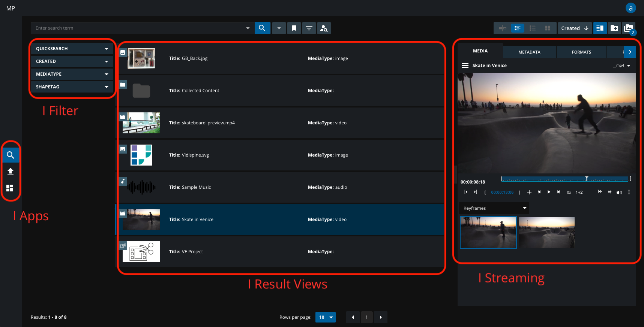The height and width of the screenshot is (327, 644).
Task: Click the filter list icon in toolbar
Action: [309, 28]
